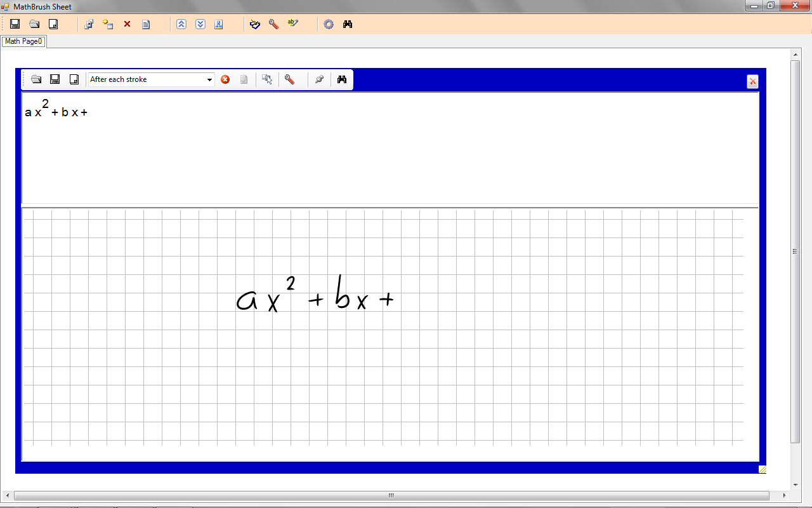Clear ink with red circle X button
812x508 pixels.
pos(225,79)
